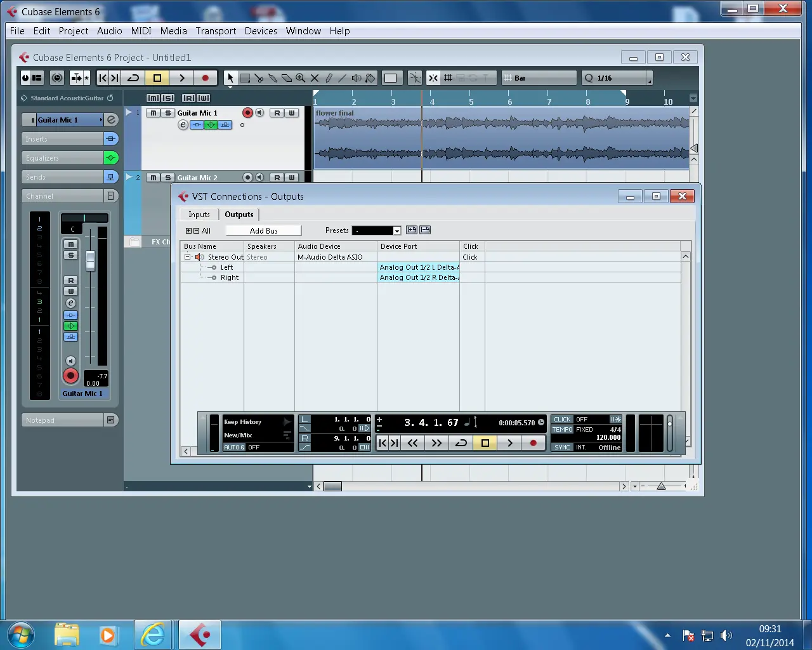
Task: Open the File menu
Action: pos(17,30)
